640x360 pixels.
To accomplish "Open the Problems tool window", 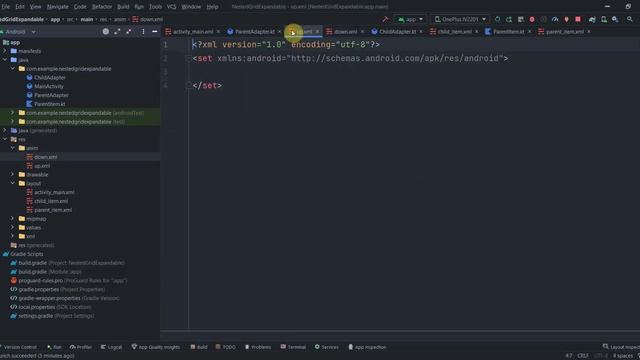I will (x=258, y=347).
